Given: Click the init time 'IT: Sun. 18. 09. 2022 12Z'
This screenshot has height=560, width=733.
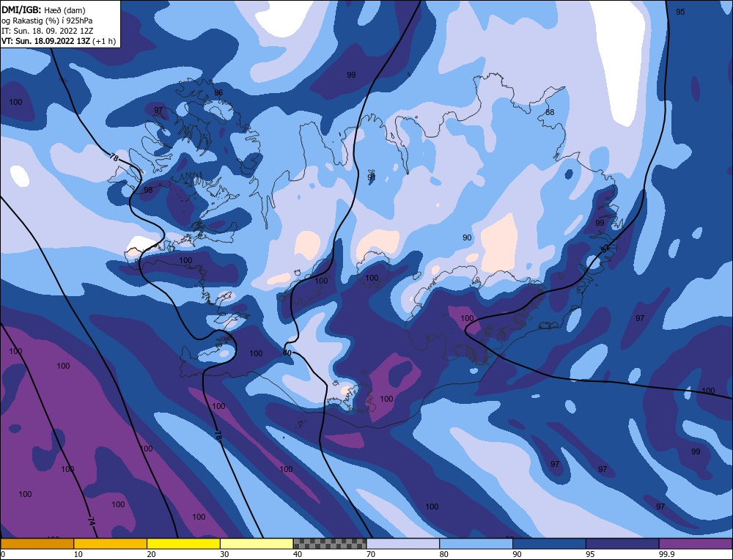Looking at the screenshot, I should coord(47,30).
